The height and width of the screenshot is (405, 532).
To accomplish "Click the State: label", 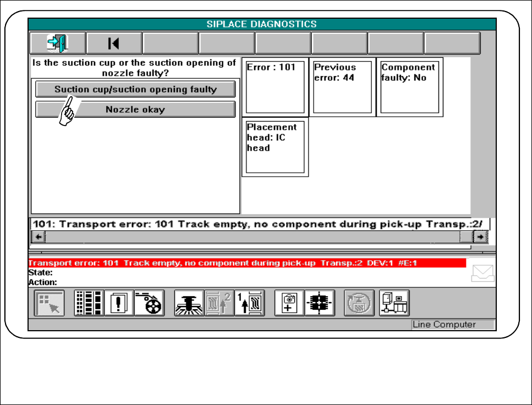I will pos(40,272).
